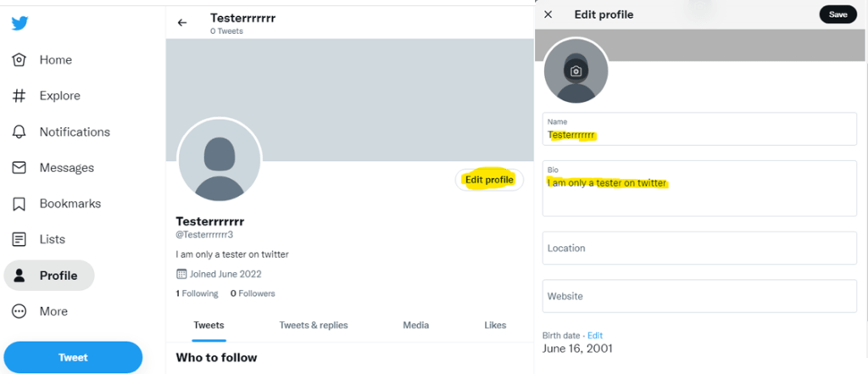Click the Website input field
Image resolution: width=868 pixels, height=374 pixels.
coord(699,296)
